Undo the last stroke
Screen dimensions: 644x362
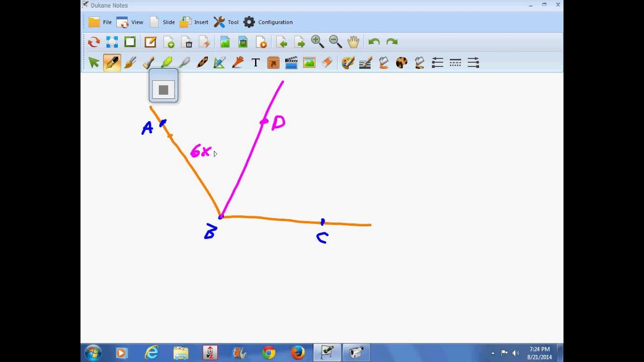pos(374,42)
